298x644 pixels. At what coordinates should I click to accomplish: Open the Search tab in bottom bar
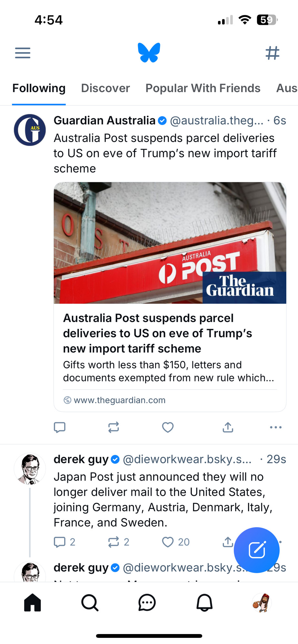pyautogui.click(x=90, y=602)
